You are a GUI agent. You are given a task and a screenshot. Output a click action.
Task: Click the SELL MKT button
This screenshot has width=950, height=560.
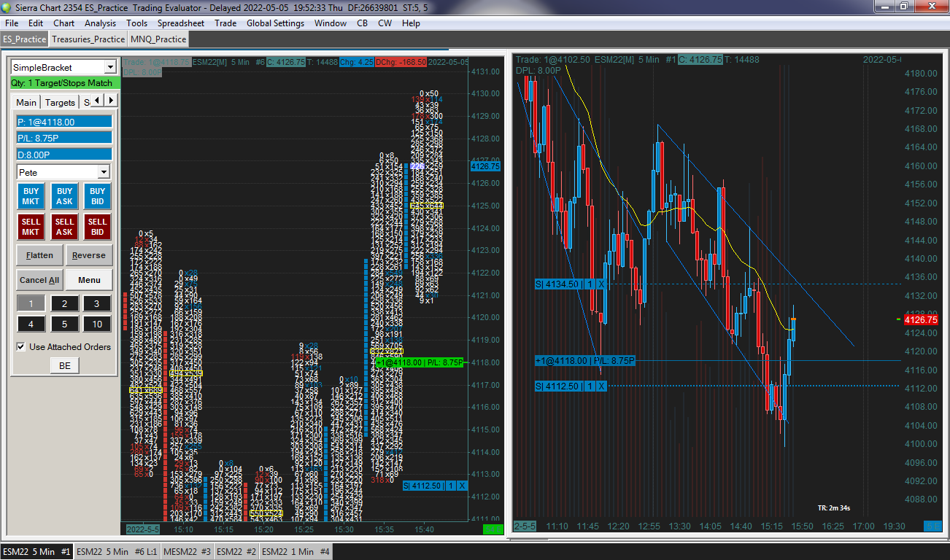tap(31, 227)
